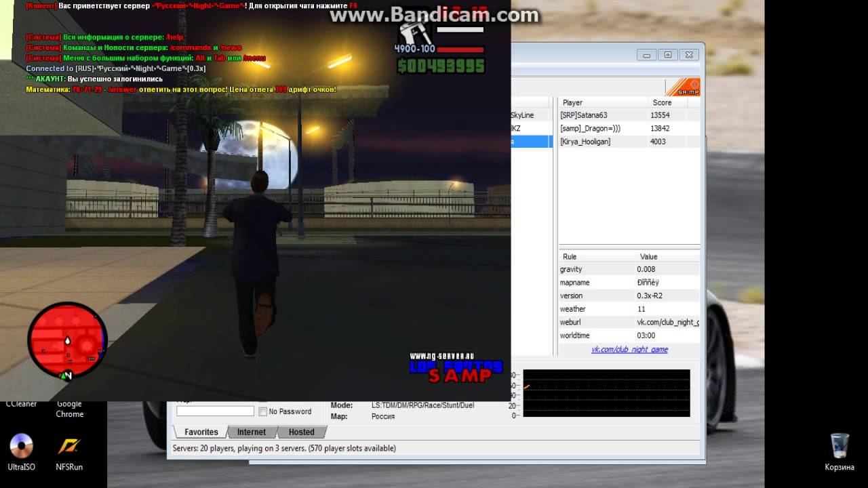Open the Корзина recycle bin icon
868x488 pixels.
click(840, 452)
